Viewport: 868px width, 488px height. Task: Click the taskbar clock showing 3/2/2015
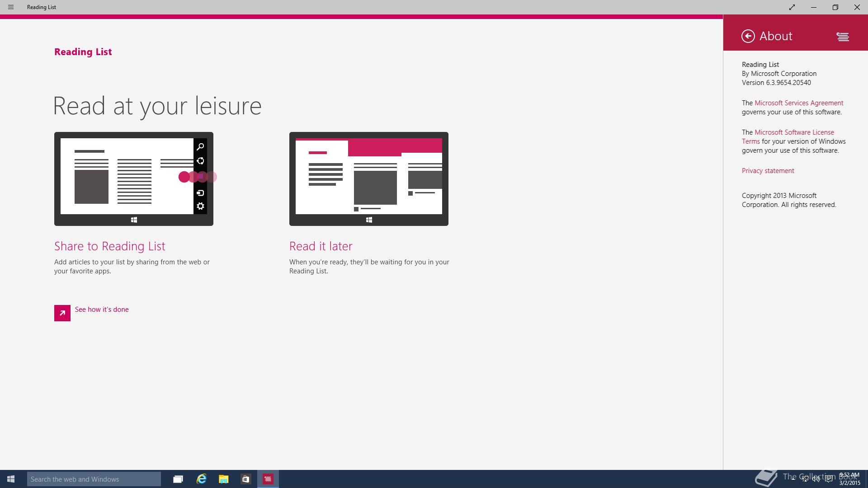pyautogui.click(x=849, y=479)
